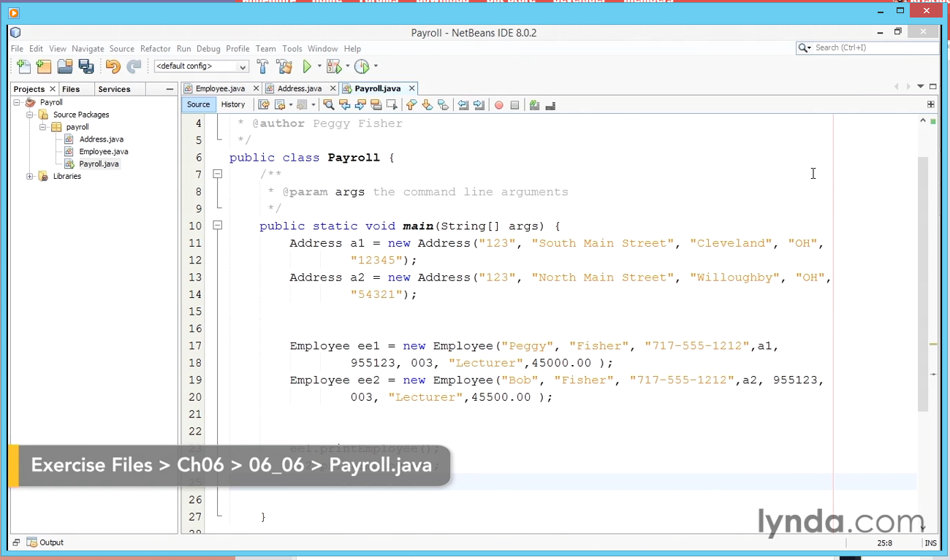Undo the last edit via toolbar

pyautogui.click(x=113, y=66)
